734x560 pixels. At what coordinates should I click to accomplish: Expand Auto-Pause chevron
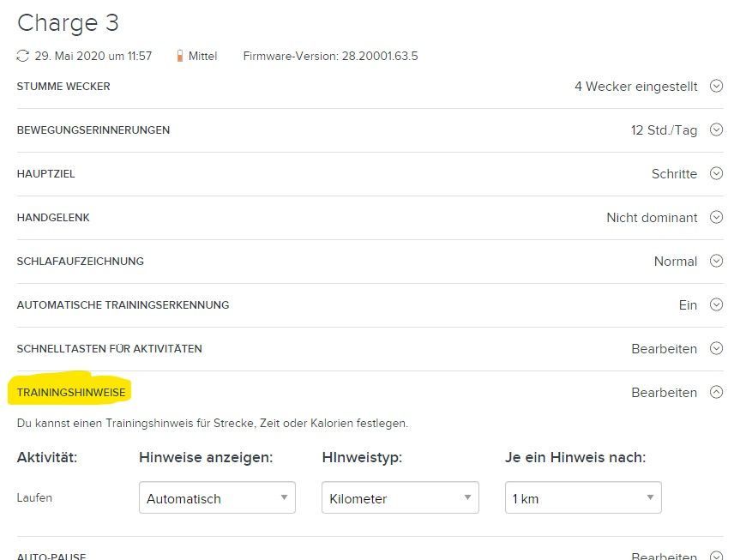[x=716, y=556]
